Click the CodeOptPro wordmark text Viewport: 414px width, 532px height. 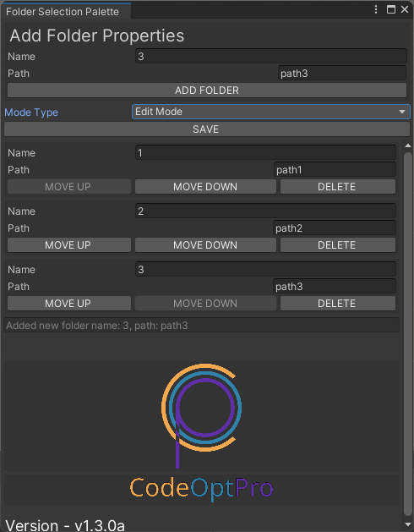click(201, 489)
